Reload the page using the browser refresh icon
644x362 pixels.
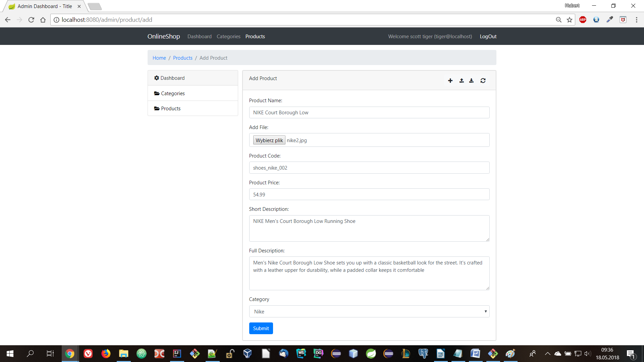pyautogui.click(x=31, y=20)
